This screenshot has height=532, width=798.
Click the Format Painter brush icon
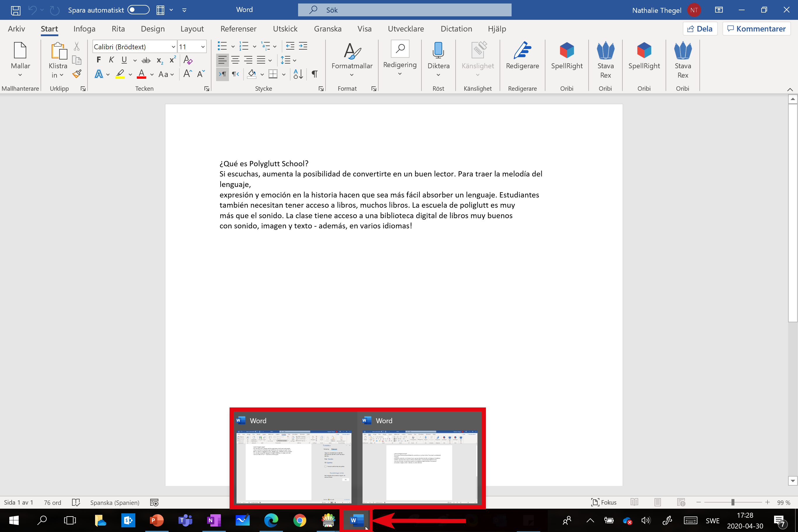(x=77, y=74)
